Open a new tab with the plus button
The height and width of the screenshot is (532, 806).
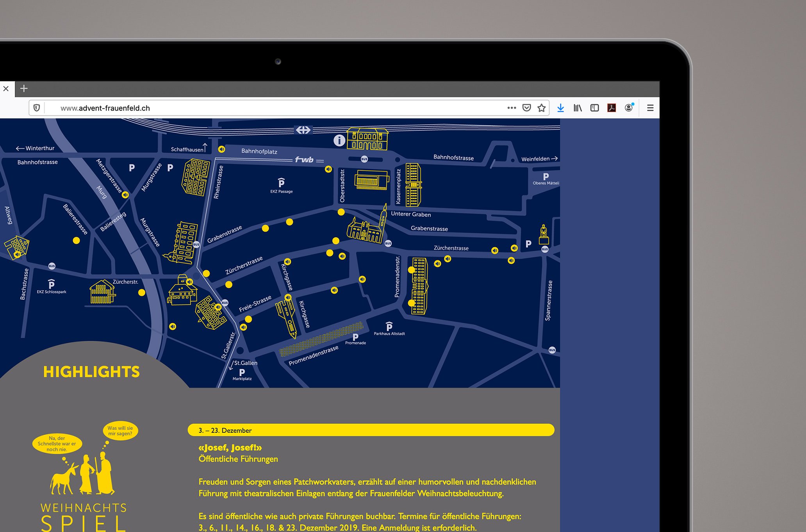coord(24,89)
